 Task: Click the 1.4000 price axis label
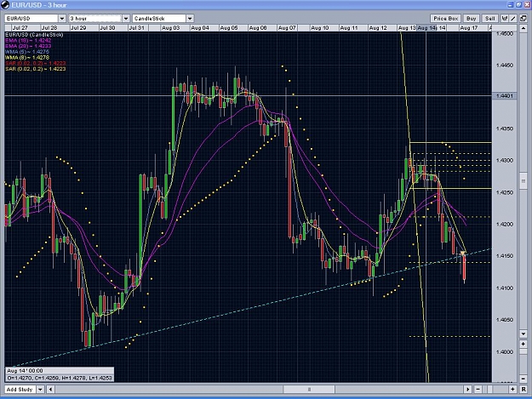click(505, 352)
